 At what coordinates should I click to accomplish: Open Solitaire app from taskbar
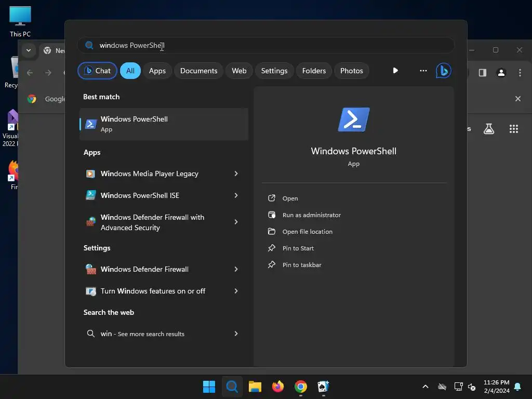323,387
